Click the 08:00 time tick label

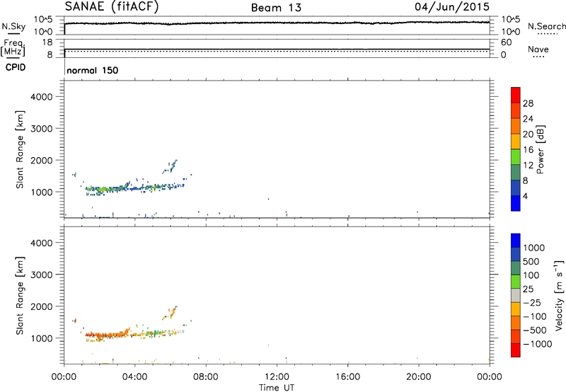point(206,377)
